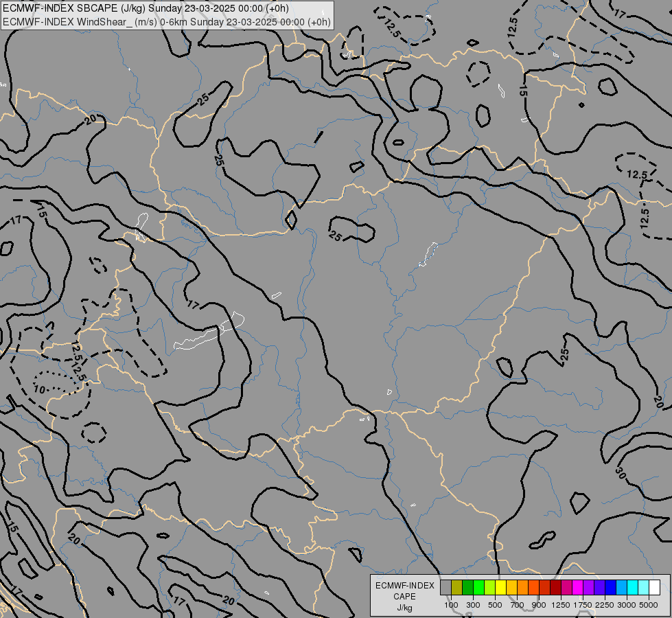This screenshot has height=618, width=672.
Task: Click the bright cyan legend swatch
Action: tap(633, 587)
